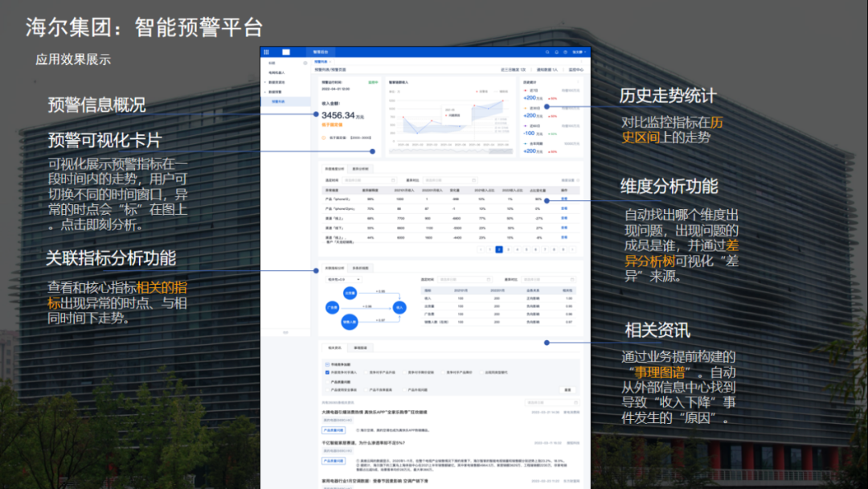Open calendar icon in related-metrics 选定时间 field
The width and height of the screenshot is (868, 489).
489,279
